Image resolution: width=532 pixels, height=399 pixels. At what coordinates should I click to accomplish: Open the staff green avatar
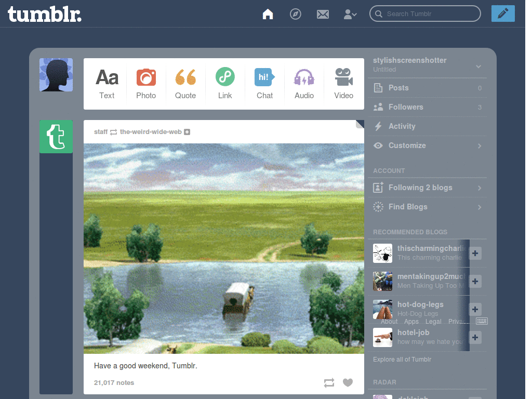(56, 137)
